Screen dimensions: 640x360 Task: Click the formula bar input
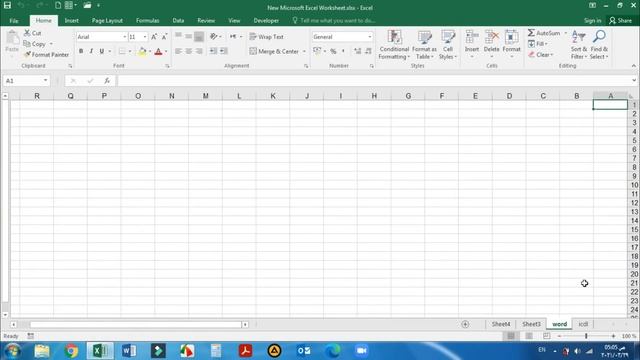(373, 81)
